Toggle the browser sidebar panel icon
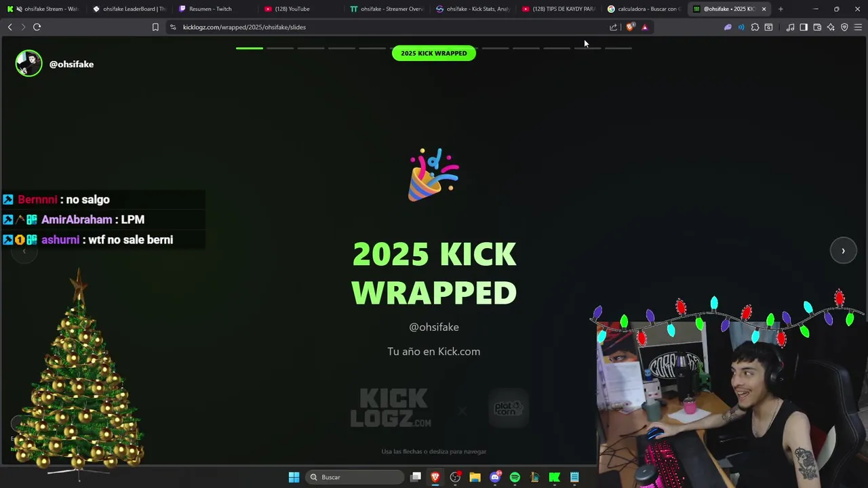 [804, 27]
